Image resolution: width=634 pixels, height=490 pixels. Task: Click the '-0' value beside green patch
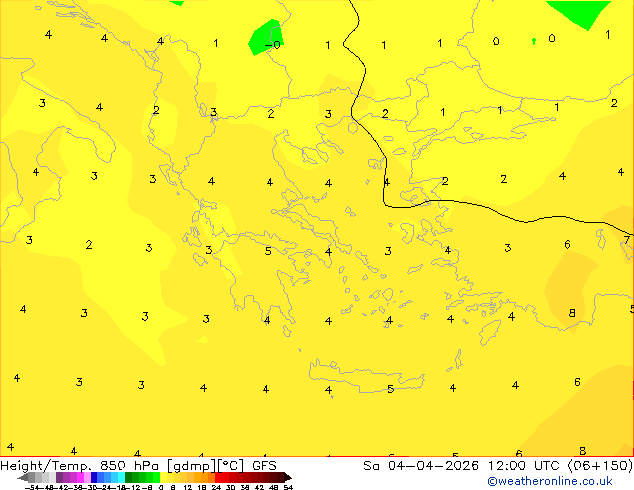coord(273,44)
